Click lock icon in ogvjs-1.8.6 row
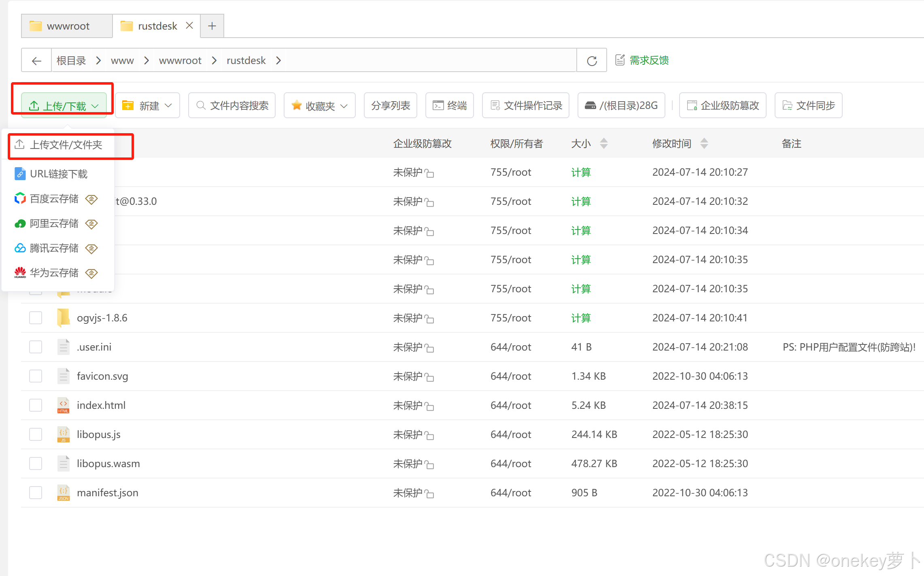Screen dimensions: 924x576 (429, 319)
